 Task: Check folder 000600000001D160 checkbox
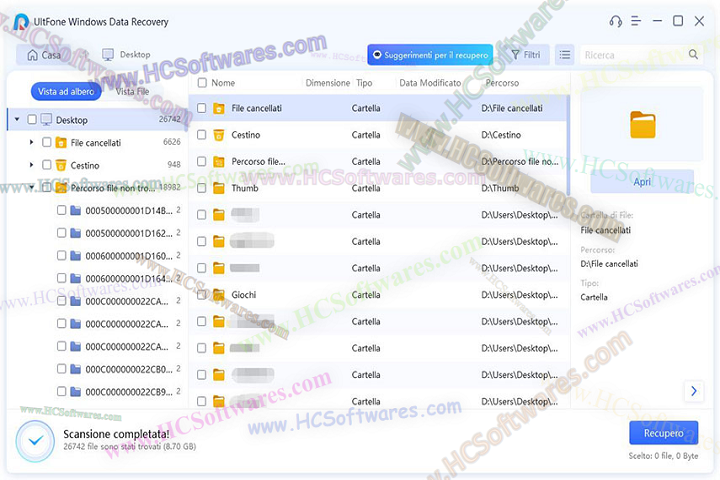point(62,255)
